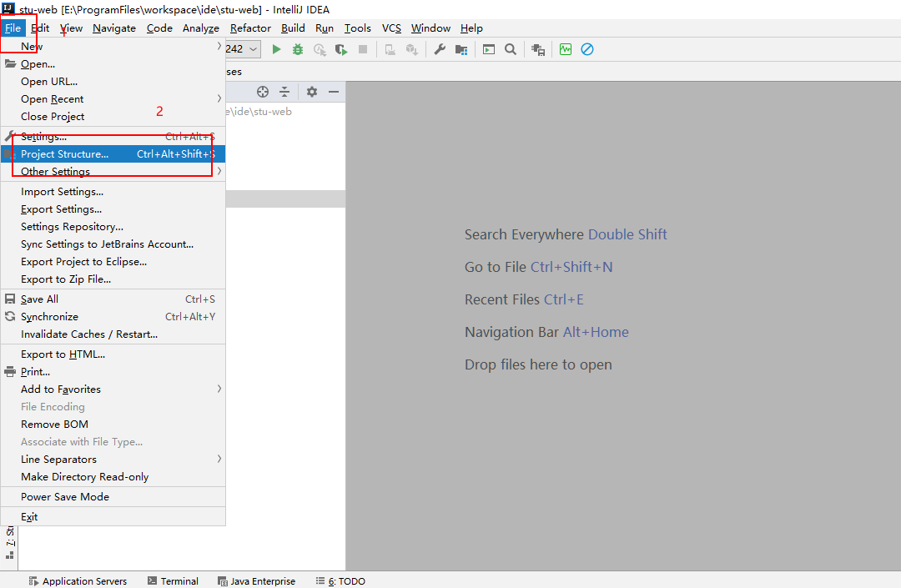Open the Terminal tool window

(x=173, y=581)
